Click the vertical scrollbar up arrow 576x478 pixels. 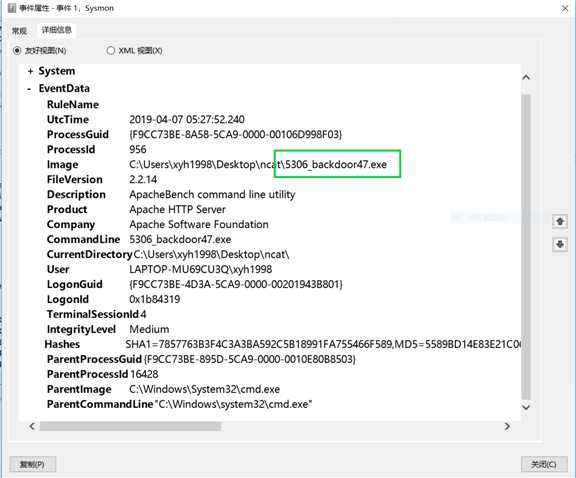526,77
